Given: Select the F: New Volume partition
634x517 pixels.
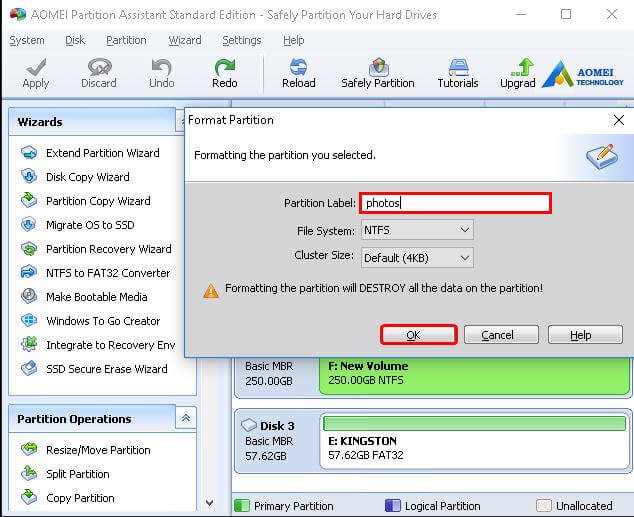Looking at the screenshot, I should tap(475, 375).
